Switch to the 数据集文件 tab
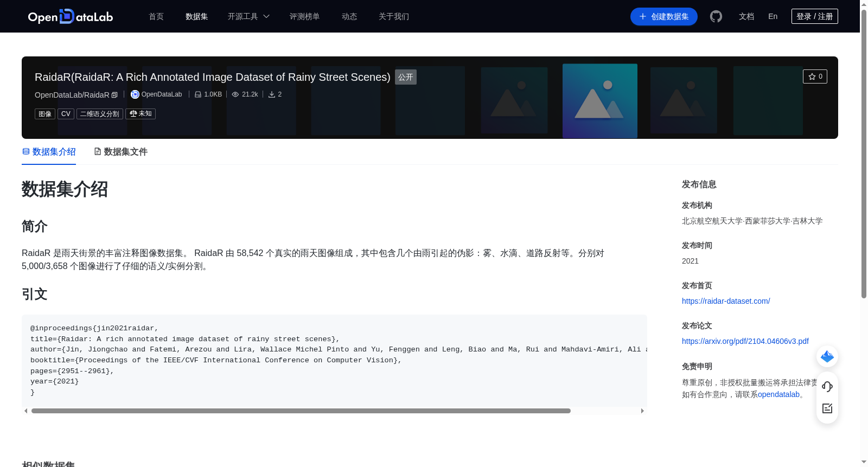The width and height of the screenshot is (868, 467). click(x=120, y=152)
